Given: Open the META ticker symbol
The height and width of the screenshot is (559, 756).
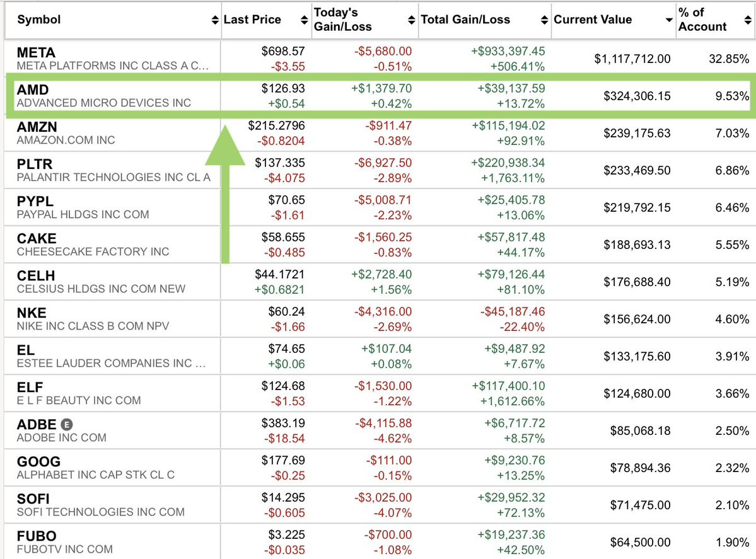Looking at the screenshot, I should pyautogui.click(x=36, y=52).
